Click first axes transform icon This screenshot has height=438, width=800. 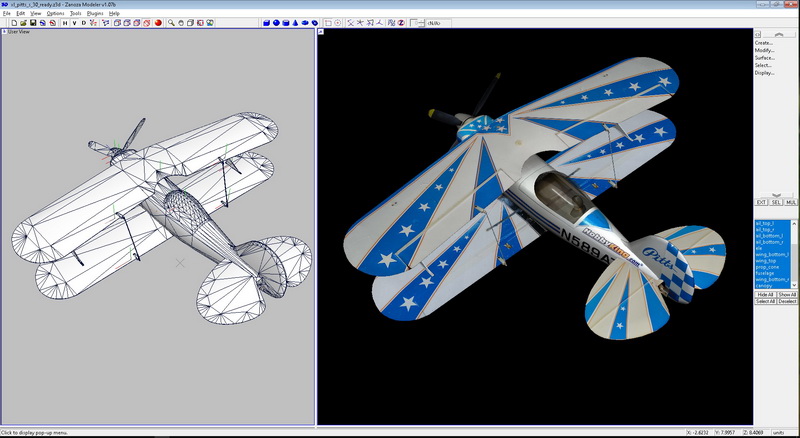[x=351, y=23]
